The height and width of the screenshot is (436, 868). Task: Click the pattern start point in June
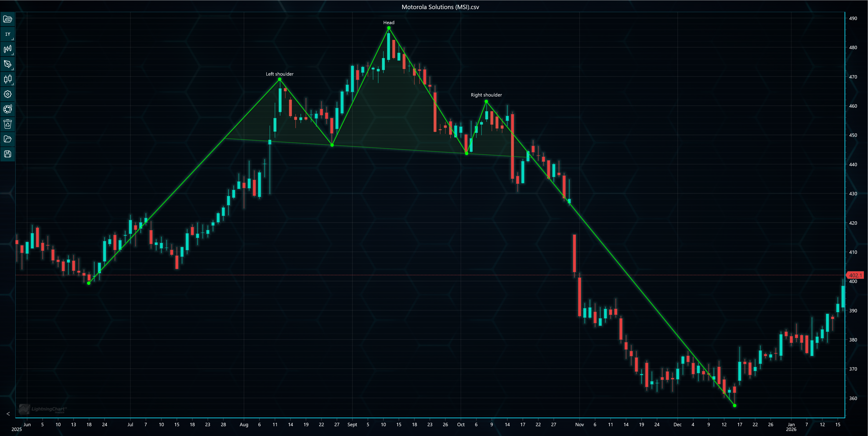click(89, 283)
